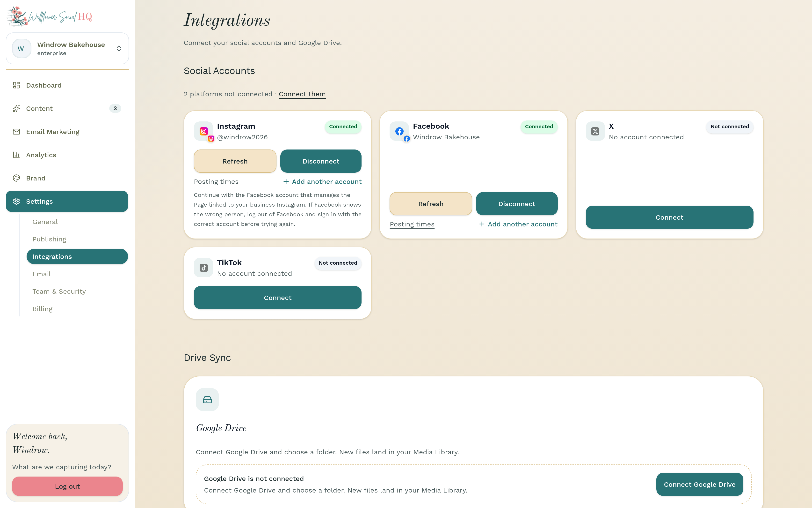Select Publishing settings sub-item

pos(77,239)
